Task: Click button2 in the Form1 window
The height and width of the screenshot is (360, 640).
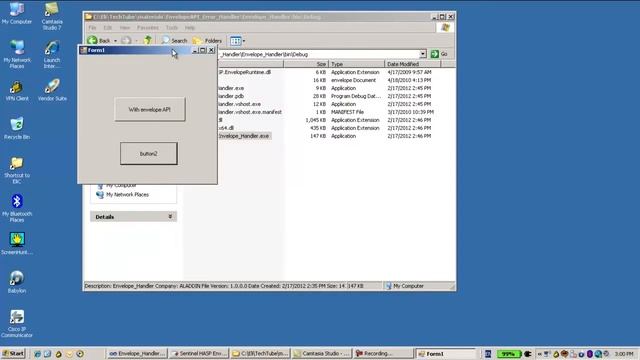Action: 149,153
